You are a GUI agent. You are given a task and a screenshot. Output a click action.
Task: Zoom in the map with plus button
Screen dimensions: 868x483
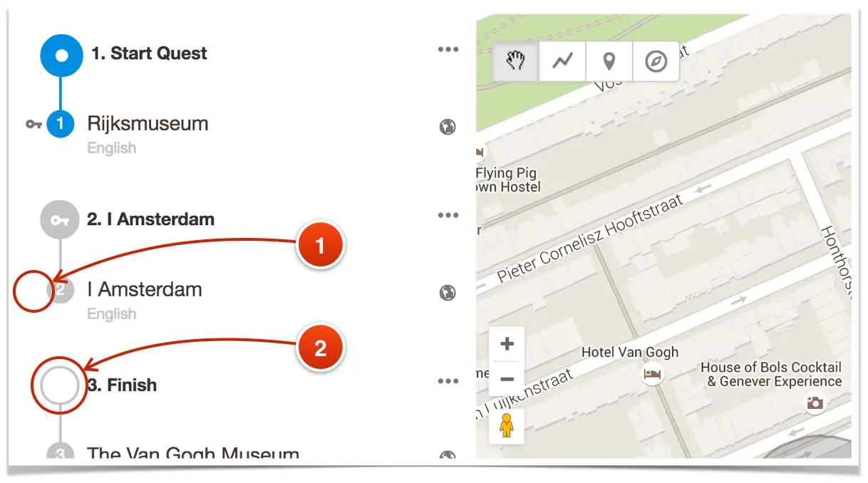point(507,345)
